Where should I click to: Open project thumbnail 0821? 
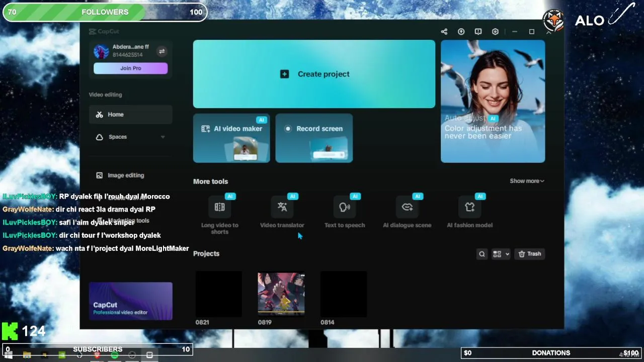(x=218, y=295)
